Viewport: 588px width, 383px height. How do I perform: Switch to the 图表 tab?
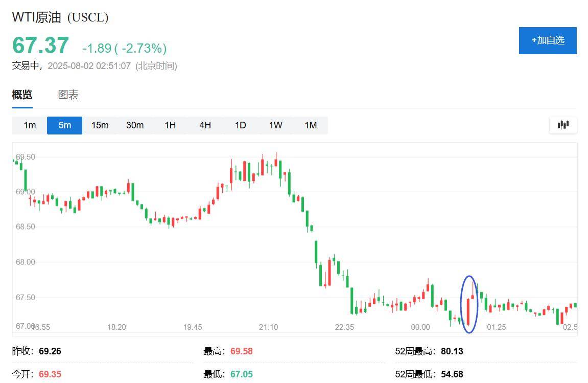pos(68,95)
